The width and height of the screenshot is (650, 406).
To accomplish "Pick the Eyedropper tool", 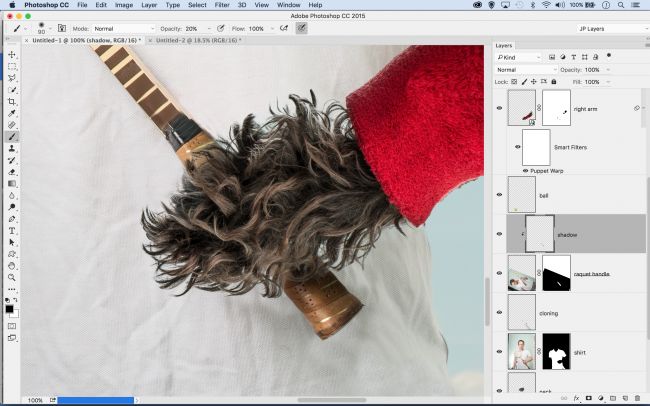I will (x=12, y=113).
